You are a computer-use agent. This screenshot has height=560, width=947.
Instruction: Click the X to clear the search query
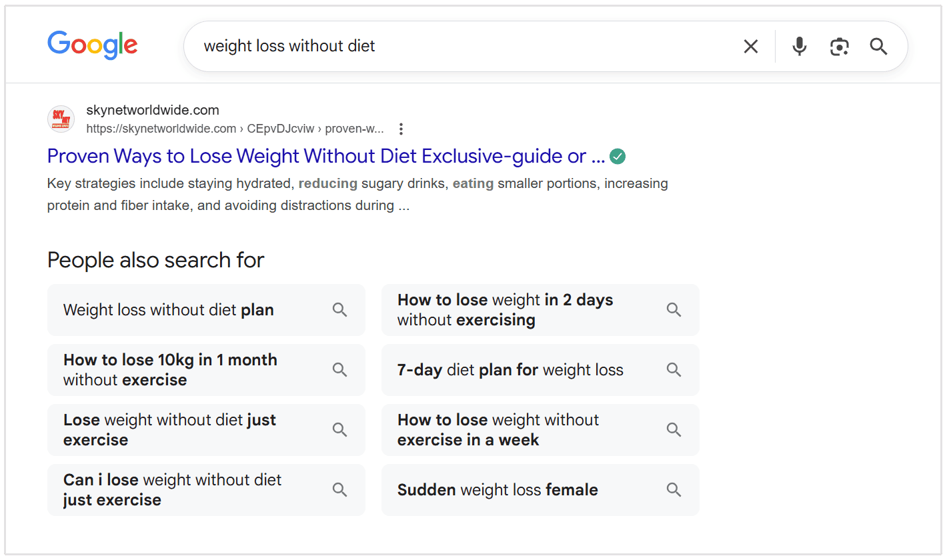(751, 46)
